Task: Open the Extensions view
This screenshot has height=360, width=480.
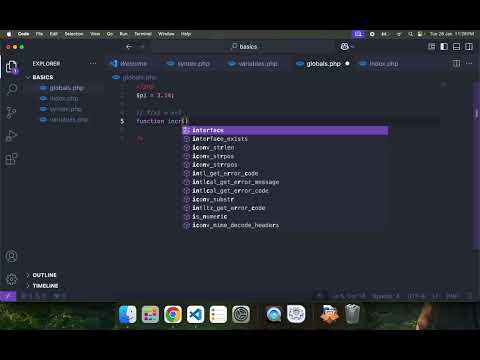Action: 12,159
